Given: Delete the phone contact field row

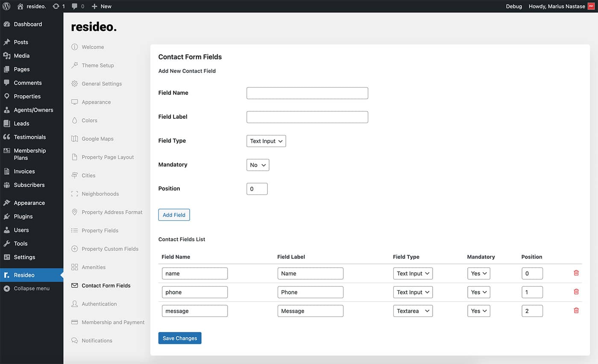Looking at the screenshot, I should (576, 292).
